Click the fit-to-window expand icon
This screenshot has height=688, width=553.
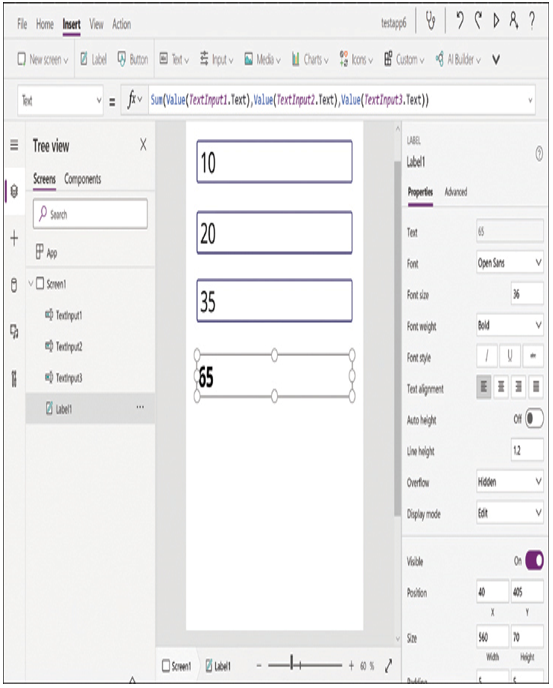(x=388, y=666)
